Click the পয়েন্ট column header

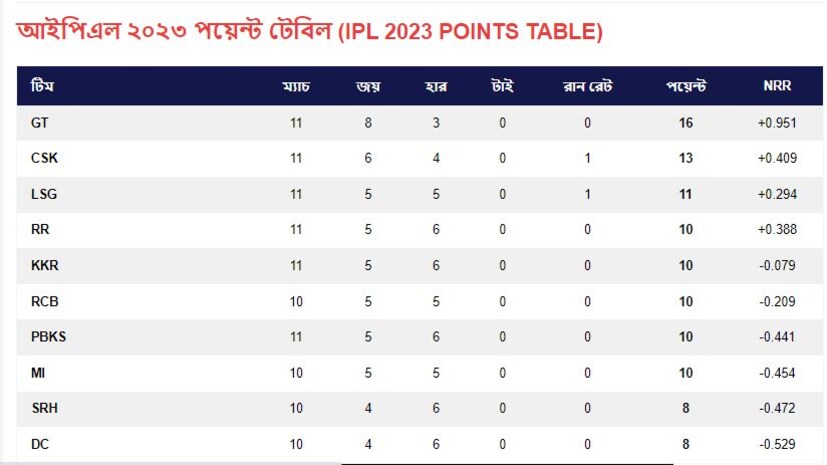(x=686, y=86)
